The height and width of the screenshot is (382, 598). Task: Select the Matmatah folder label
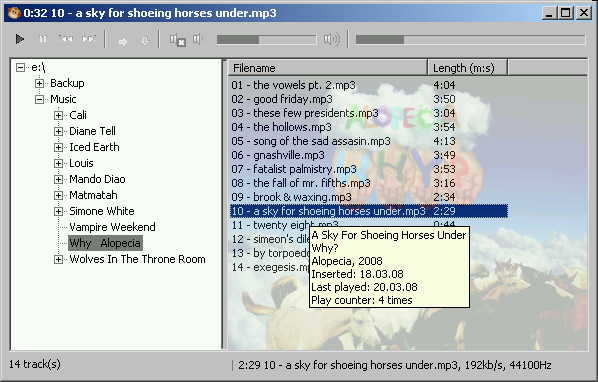93,195
